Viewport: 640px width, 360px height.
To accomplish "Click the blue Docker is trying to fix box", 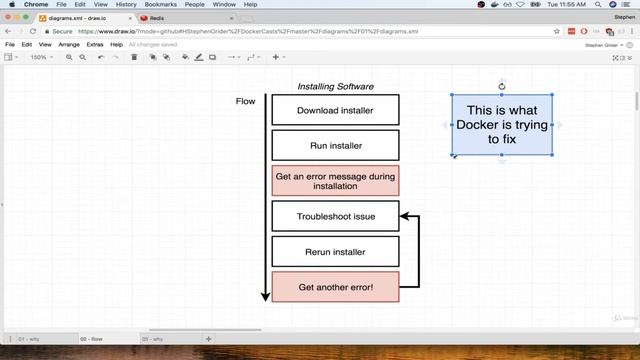I will (502, 125).
